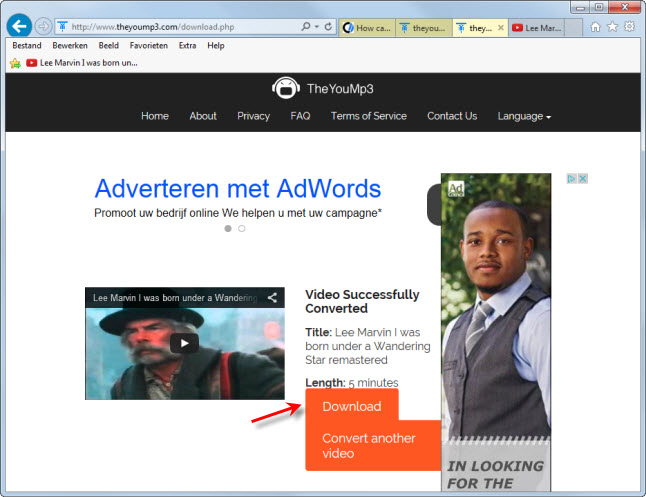
Task: Click the site icon in address bar
Action: pyautogui.click(x=62, y=27)
